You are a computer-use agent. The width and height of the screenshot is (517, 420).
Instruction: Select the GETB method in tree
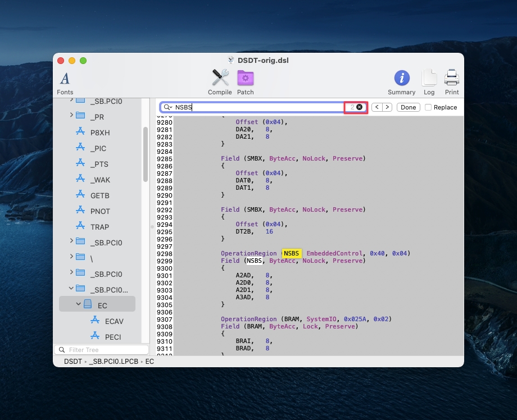click(99, 195)
